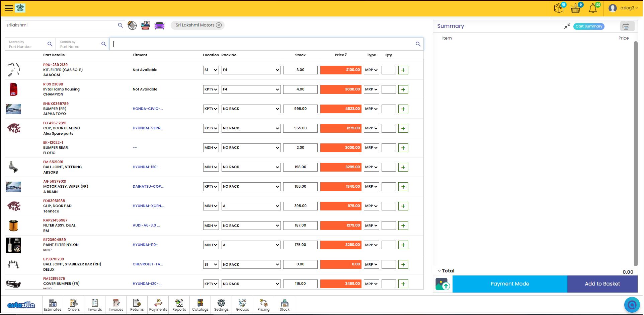This screenshot has height=315, width=644.
Task: Click the Summary panel vertical scrollbar
Action: coord(636,153)
